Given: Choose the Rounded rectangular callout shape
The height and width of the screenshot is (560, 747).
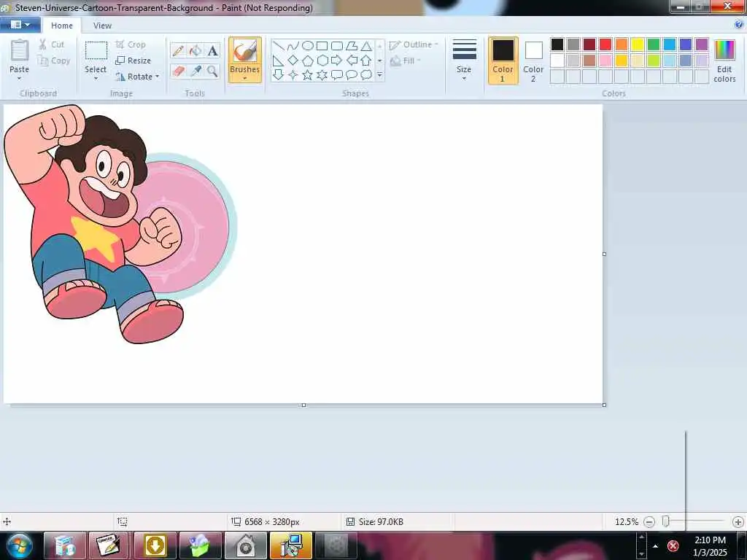Looking at the screenshot, I should click(337, 75).
